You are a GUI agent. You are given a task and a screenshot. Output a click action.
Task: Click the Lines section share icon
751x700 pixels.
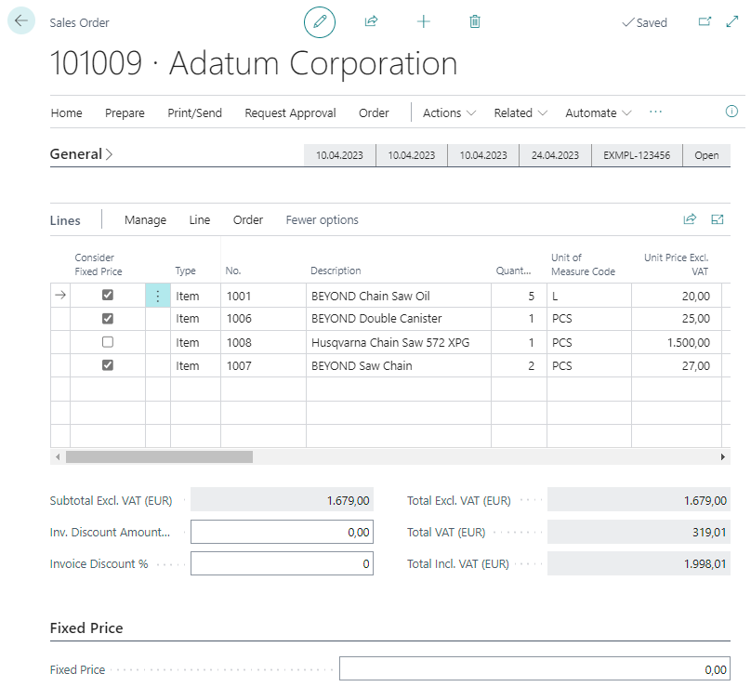coord(690,219)
